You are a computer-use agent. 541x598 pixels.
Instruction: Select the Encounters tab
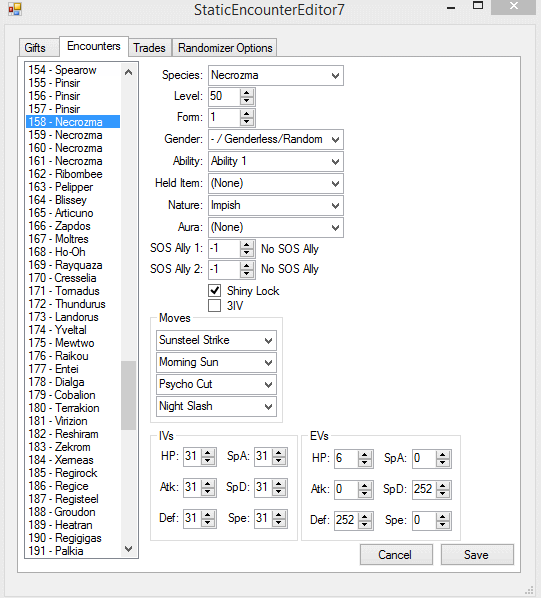point(94,46)
